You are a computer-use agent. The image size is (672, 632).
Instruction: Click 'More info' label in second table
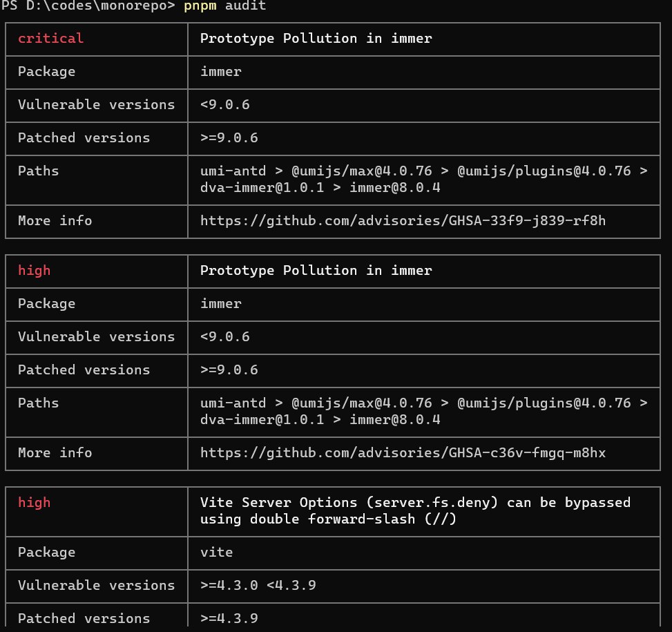pyautogui.click(x=55, y=453)
